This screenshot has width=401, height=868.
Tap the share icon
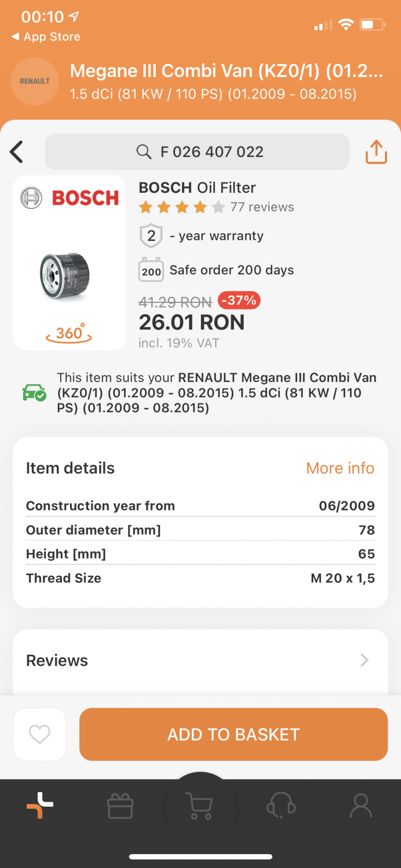[376, 152]
